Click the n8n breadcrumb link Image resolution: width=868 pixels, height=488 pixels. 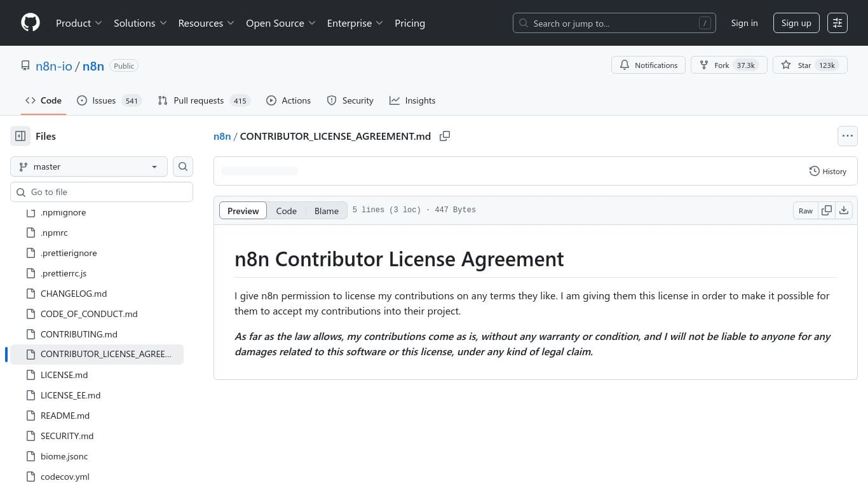(x=222, y=136)
